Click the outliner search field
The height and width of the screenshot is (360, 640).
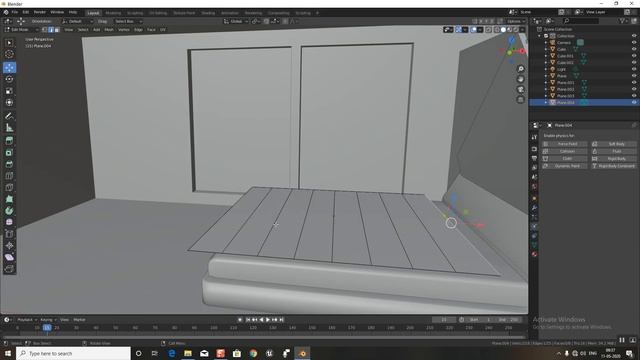581,21
